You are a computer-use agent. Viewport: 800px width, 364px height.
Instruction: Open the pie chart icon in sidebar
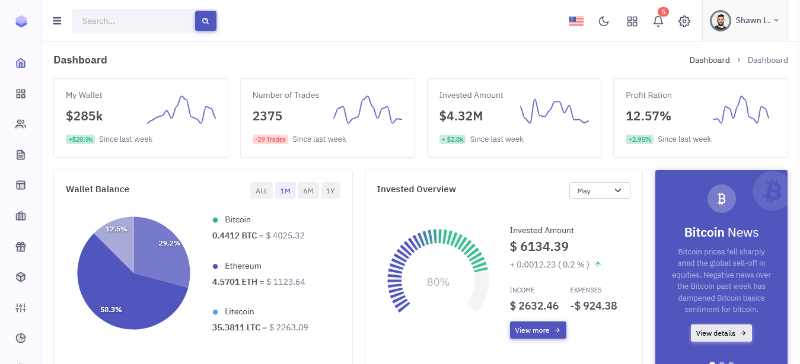[x=21, y=338]
